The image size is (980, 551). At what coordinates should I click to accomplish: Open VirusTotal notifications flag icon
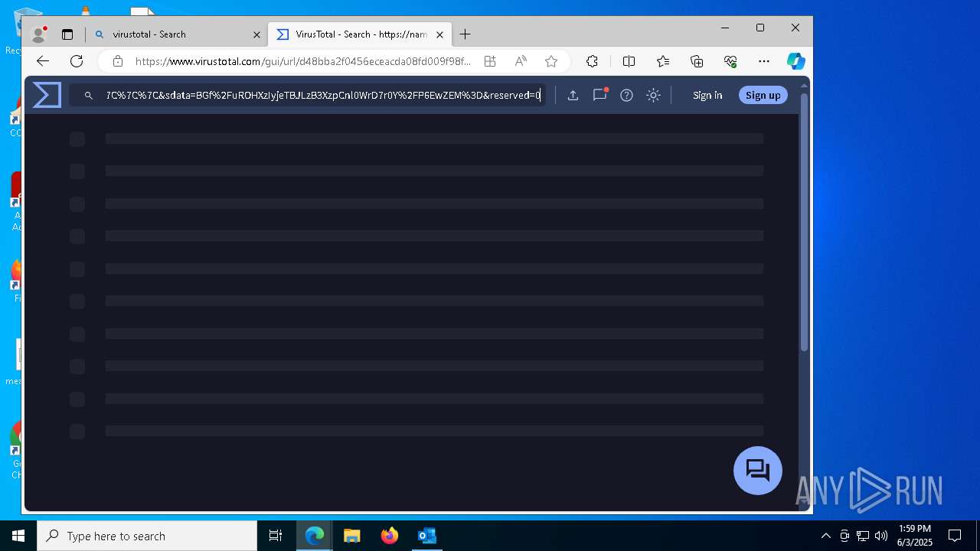(x=599, y=95)
